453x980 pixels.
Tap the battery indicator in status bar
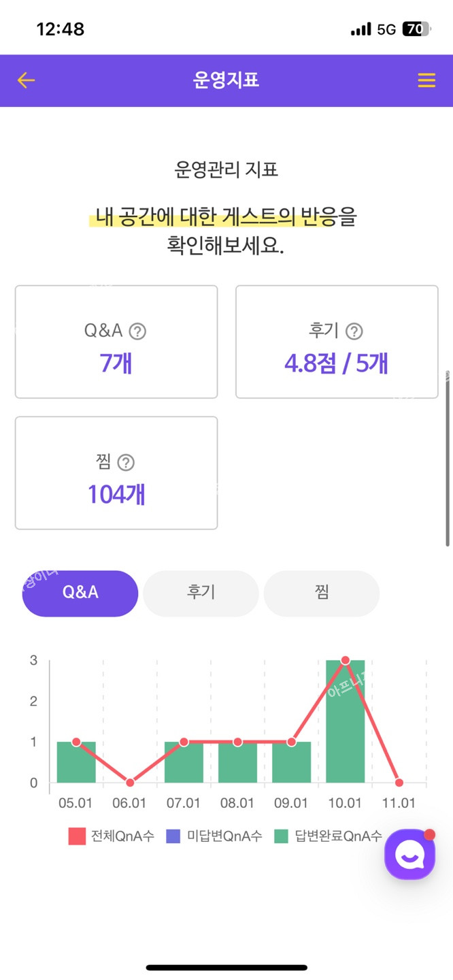(416, 29)
